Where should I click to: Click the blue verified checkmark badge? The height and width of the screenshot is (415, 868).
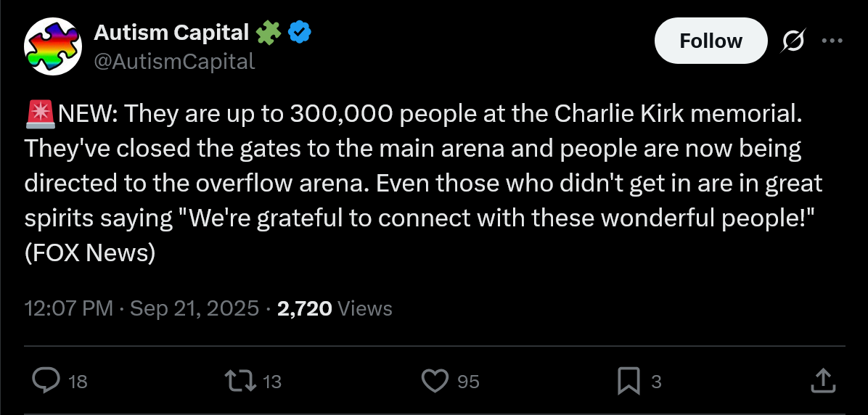tap(299, 33)
